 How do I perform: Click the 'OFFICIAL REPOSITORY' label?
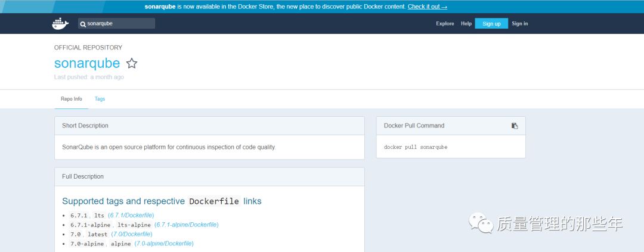tap(88, 48)
